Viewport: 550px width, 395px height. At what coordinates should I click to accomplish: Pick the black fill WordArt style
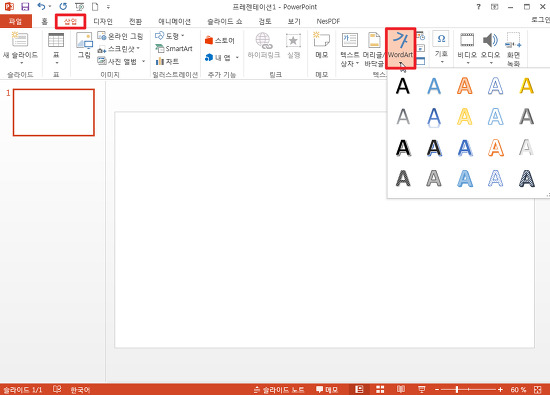(x=403, y=86)
